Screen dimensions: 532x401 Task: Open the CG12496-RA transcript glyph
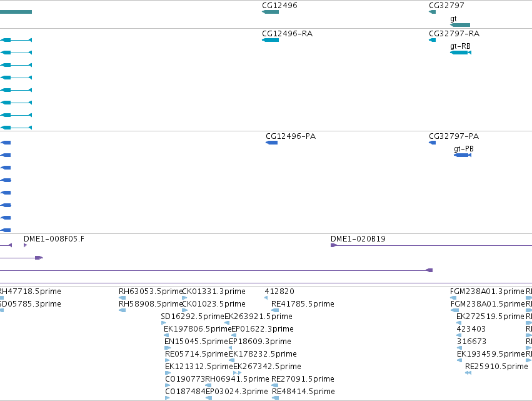(x=271, y=40)
